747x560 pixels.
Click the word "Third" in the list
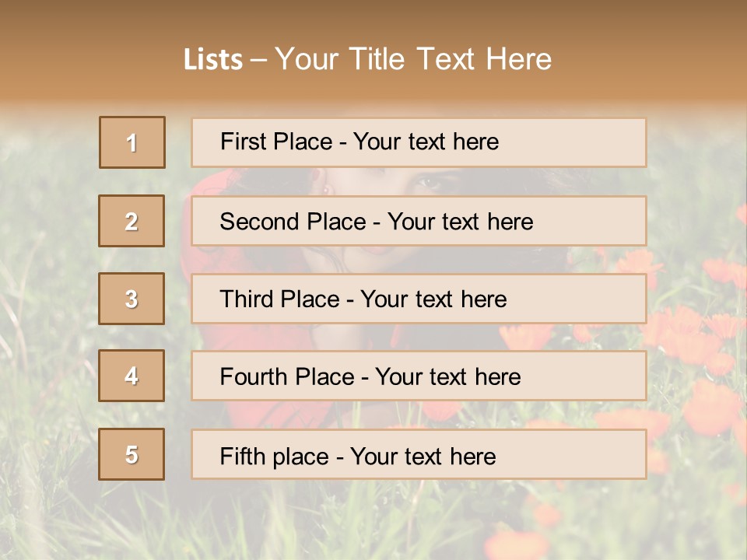246,299
